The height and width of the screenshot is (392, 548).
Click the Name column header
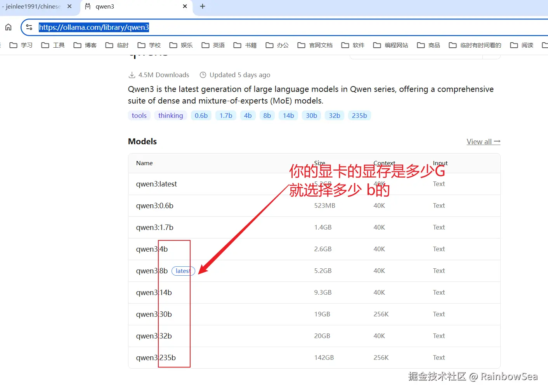[x=144, y=163]
